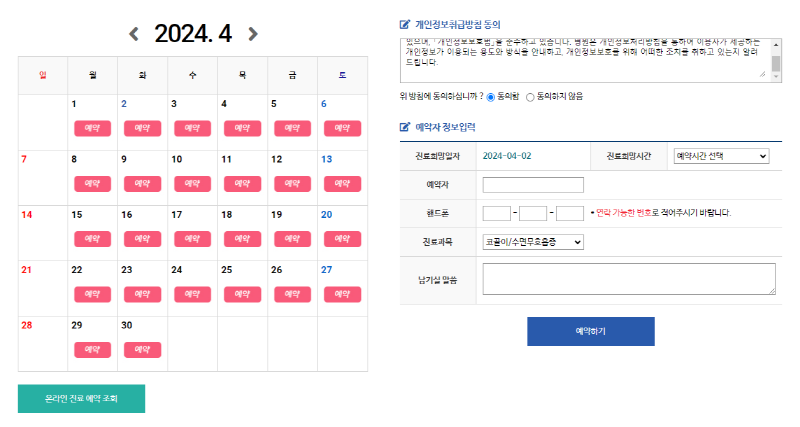Screen dimensions: 800x427
Task: Click the edit icon beside 예약자 정보입력
Action: click(x=404, y=128)
